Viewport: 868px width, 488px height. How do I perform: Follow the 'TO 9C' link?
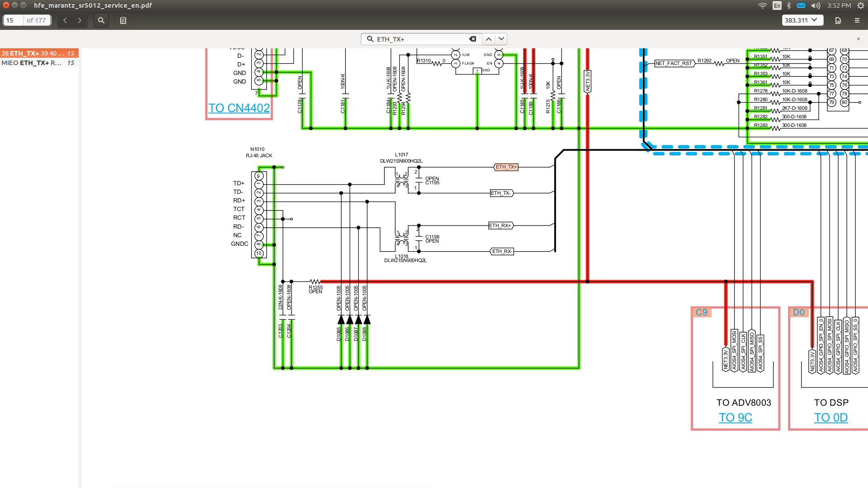click(735, 418)
